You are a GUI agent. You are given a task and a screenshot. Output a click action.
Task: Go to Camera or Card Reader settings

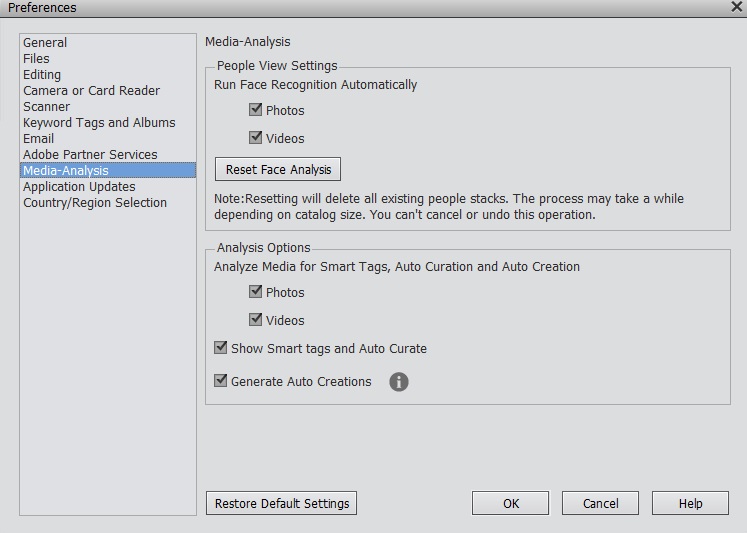point(91,91)
